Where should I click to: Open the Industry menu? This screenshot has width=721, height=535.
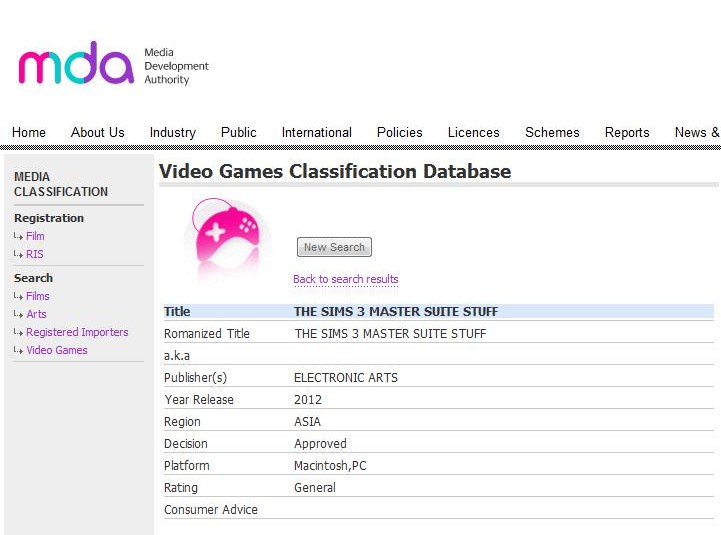(173, 132)
